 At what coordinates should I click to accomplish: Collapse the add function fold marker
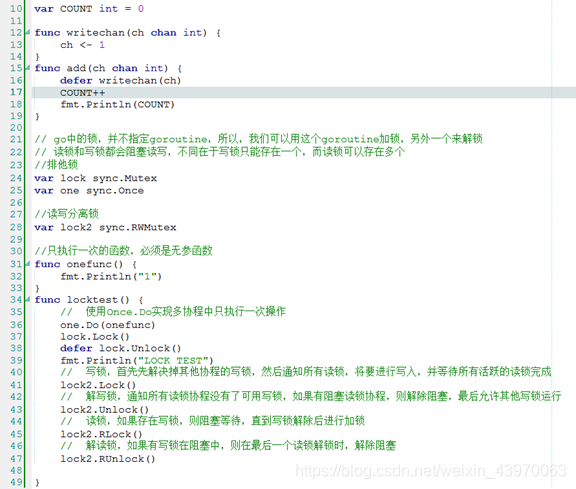tap(28, 68)
